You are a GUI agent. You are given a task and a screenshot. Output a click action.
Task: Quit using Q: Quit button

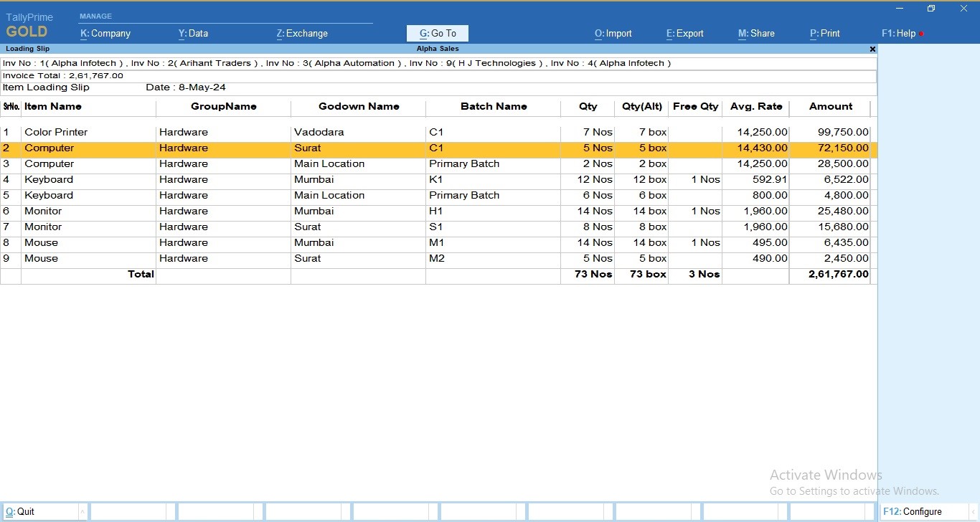(x=22, y=511)
